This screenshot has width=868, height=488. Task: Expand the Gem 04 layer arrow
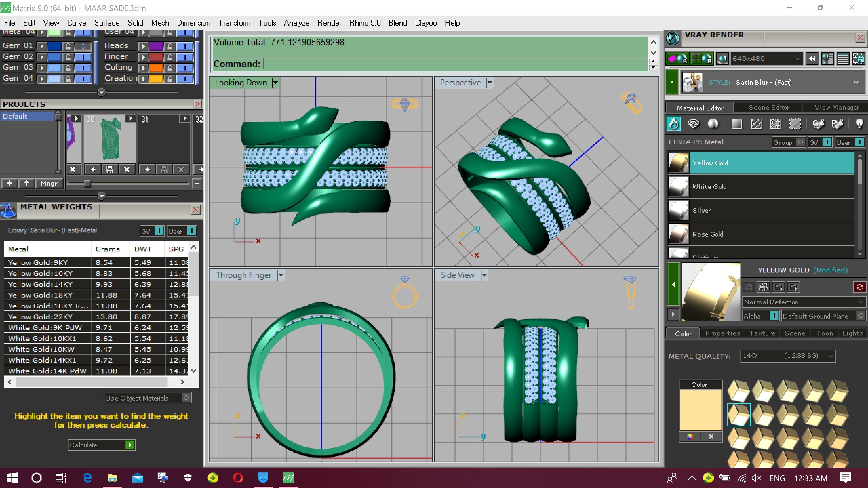(x=42, y=79)
